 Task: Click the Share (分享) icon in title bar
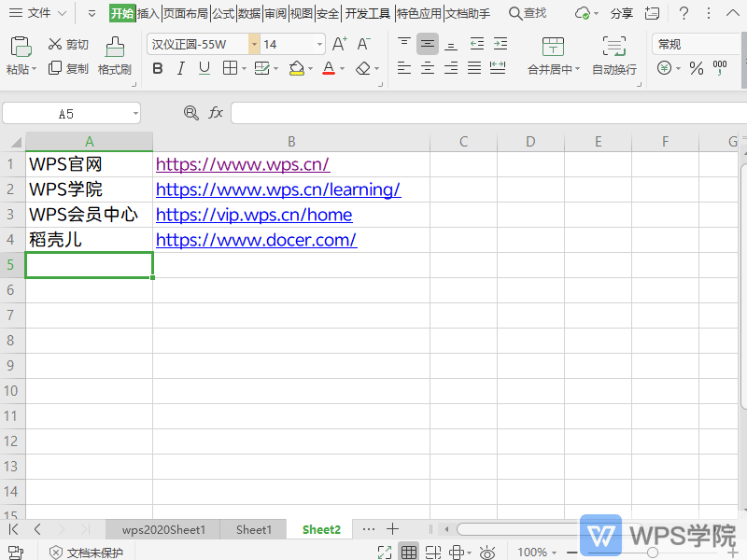click(621, 13)
